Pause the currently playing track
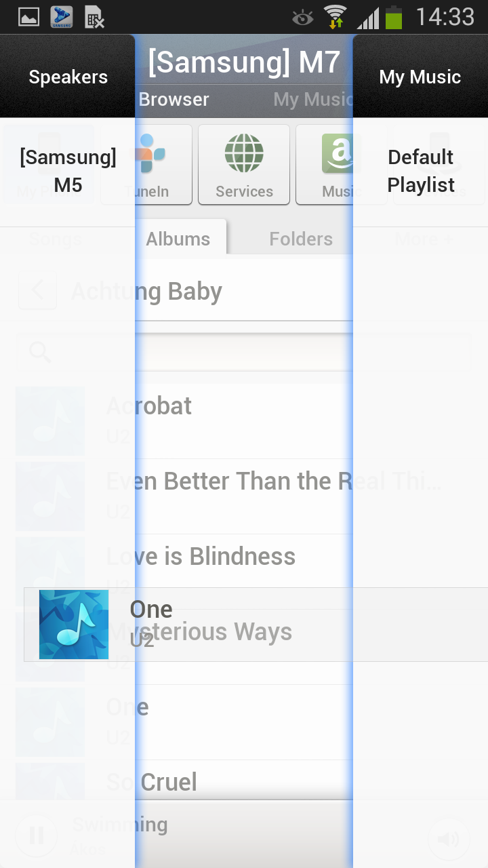This screenshot has height=868, width=488. click(x=37, y=835)
